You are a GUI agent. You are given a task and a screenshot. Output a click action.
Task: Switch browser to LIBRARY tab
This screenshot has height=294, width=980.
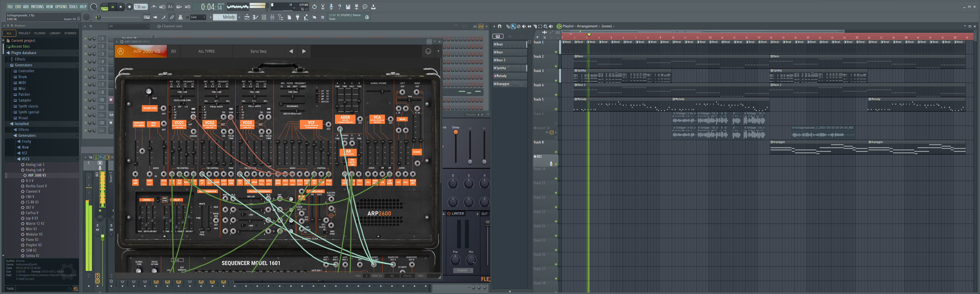click(x=55, y=33)
